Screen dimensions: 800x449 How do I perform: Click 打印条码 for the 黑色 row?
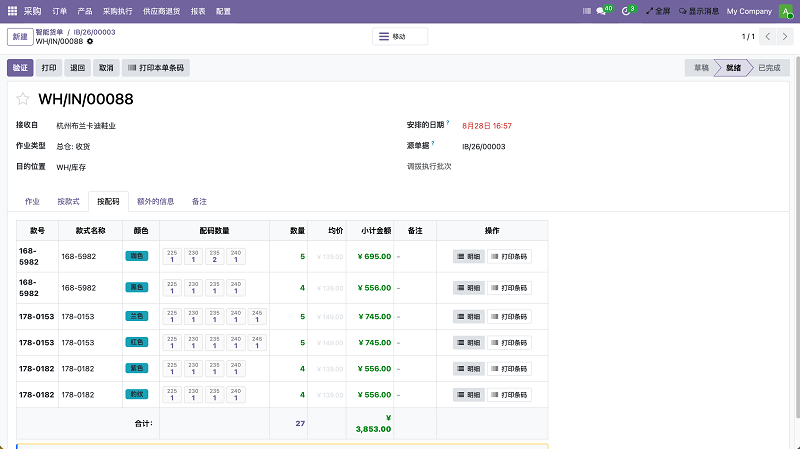coord(509,288)
